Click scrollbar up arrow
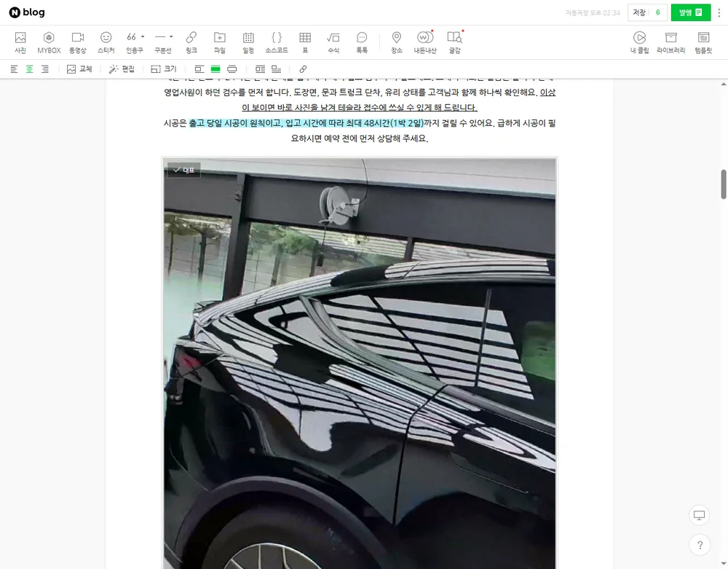The image size is (728, 569). [x=723, y=84]
